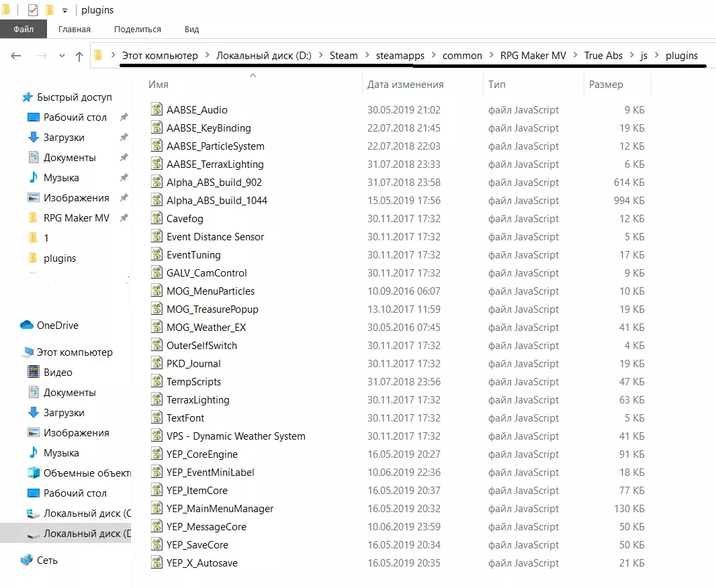716x588 pixels.
Task: Click the YEP_X_Autosave file icon
Action: pos(156,562)
